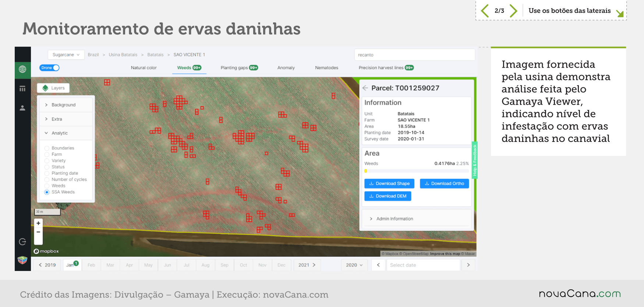Select Planting date layer radio button
The width and height of the screenshot is (644, 307).
click(47, 173)
